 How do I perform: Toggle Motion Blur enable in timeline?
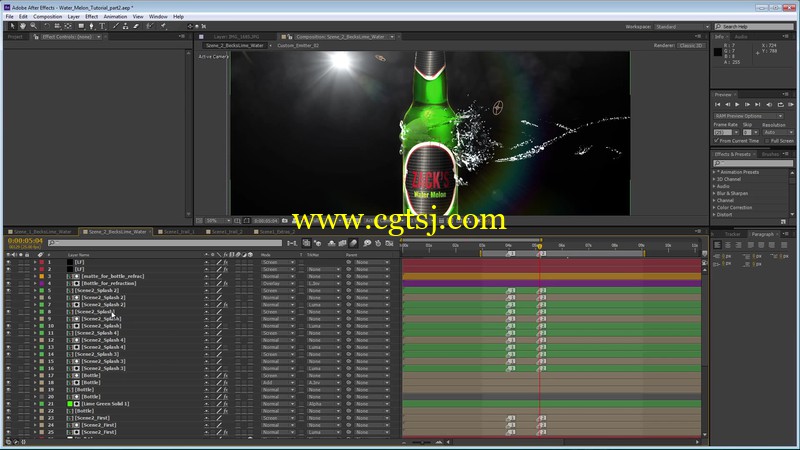354,243
